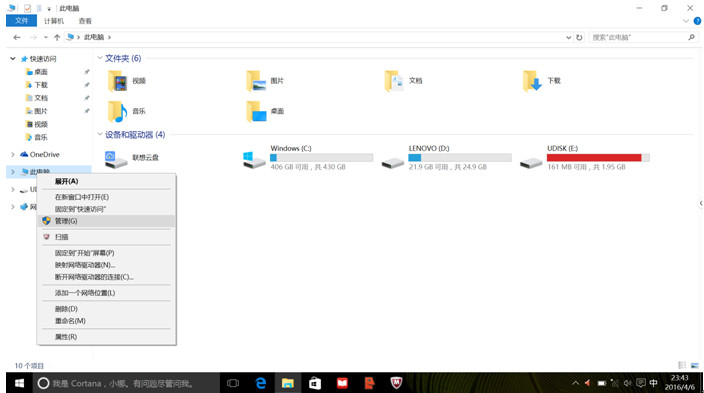Click 此电脑 in the address bar path
The image size is (704, 393).
94,37
